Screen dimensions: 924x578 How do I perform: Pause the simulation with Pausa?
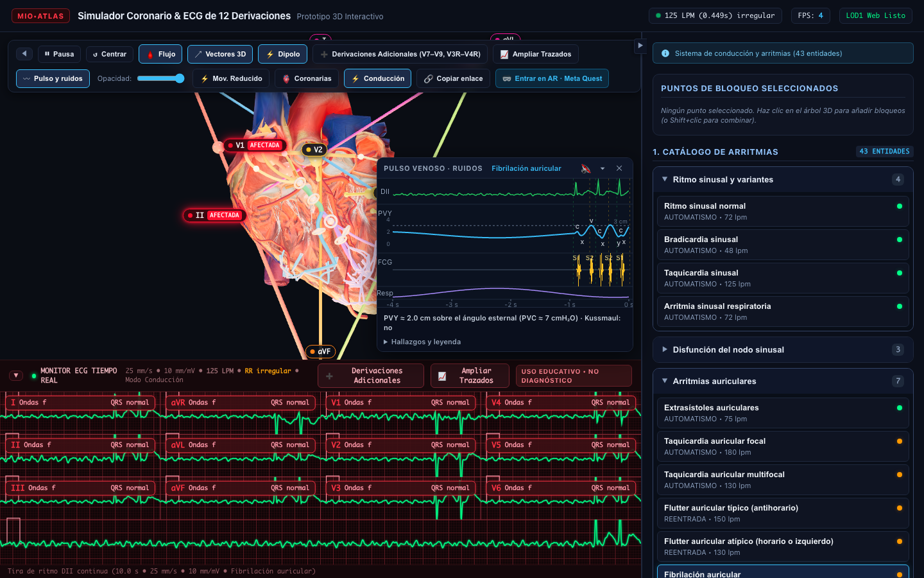[59, 54]
